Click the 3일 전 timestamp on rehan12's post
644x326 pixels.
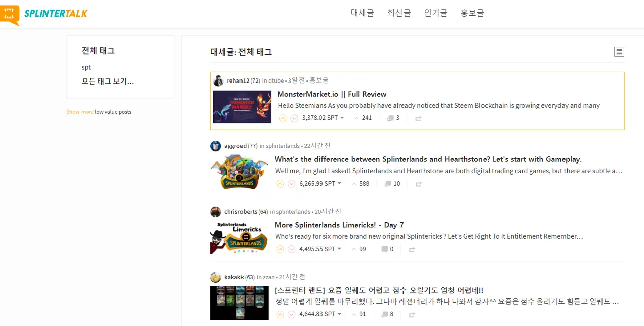[297, 80]
